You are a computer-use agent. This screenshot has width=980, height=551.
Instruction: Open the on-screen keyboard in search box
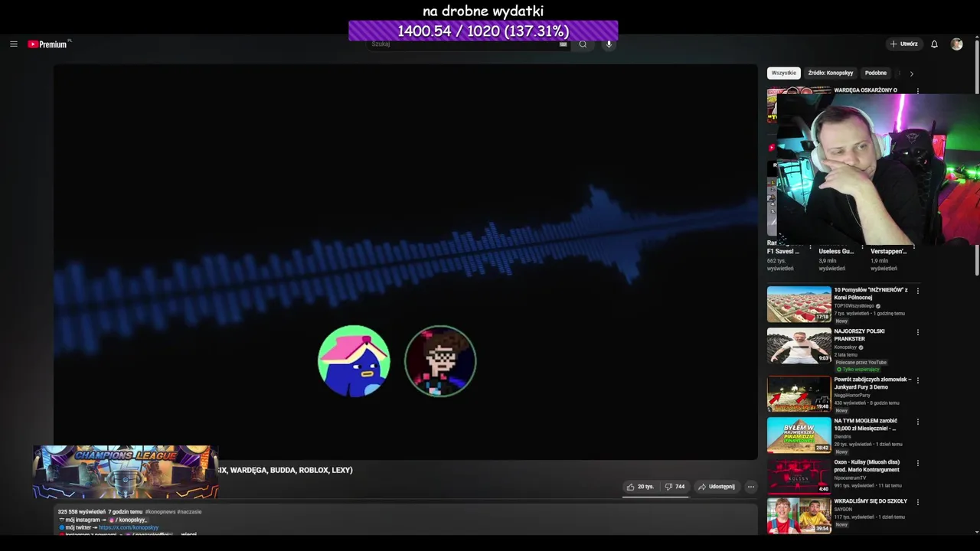563,44
